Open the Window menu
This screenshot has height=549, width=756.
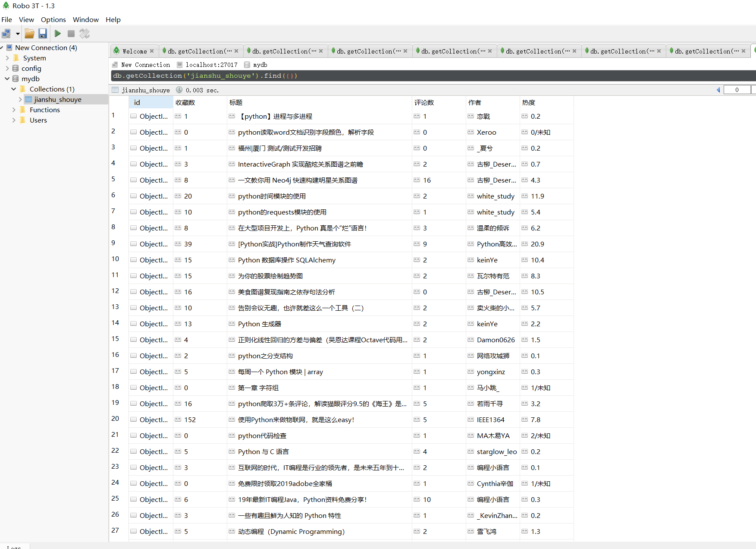86,19
